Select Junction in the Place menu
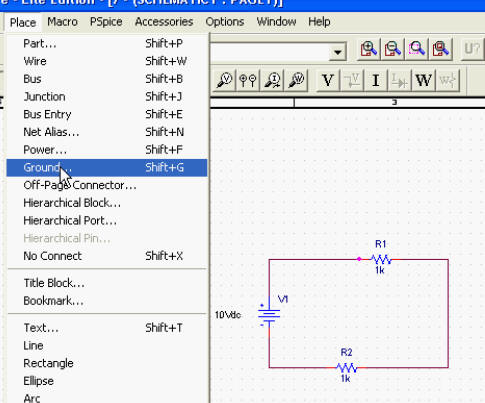The image size is (485, 403). (107, 97)
